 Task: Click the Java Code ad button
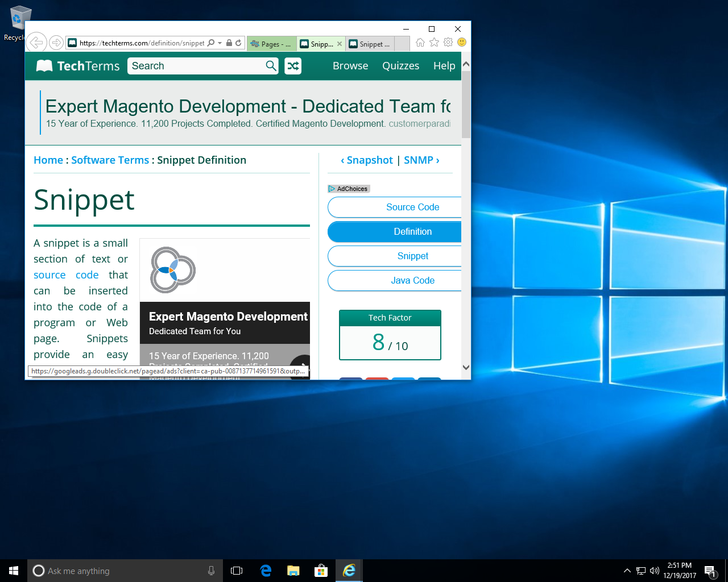[x=395, y=281]
